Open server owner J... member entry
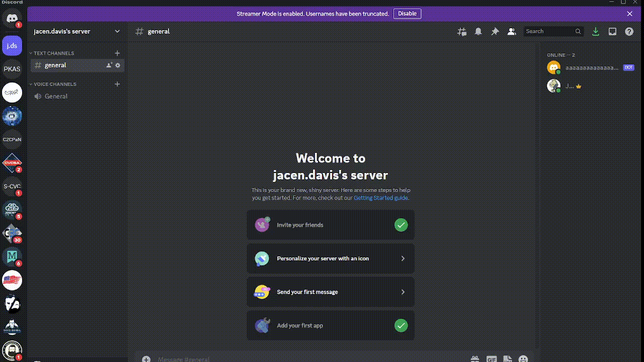 pos(591,86)
